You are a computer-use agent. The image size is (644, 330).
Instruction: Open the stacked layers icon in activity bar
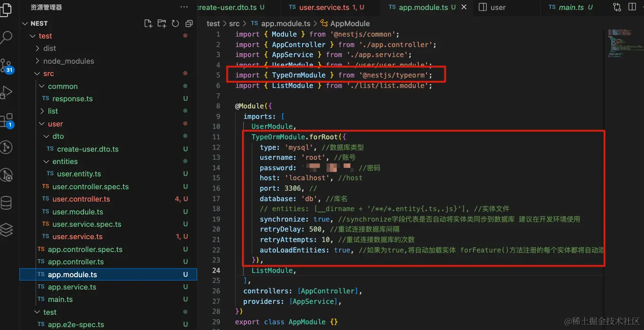pos(6,231)
